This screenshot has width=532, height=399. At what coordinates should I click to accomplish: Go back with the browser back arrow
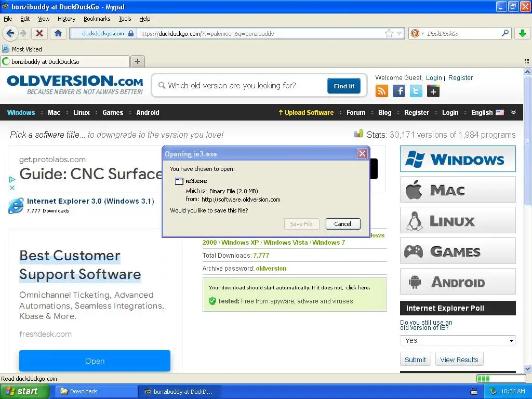pos(10,33)
